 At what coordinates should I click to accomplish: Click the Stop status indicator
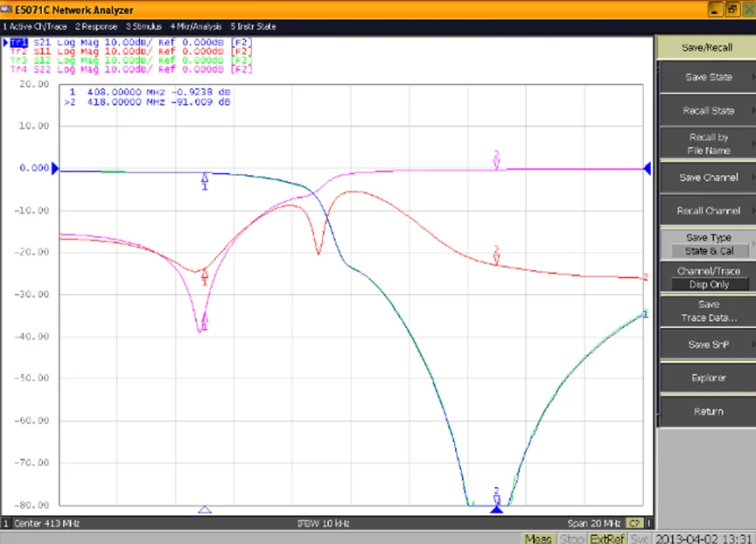click(x=571, y=538)
